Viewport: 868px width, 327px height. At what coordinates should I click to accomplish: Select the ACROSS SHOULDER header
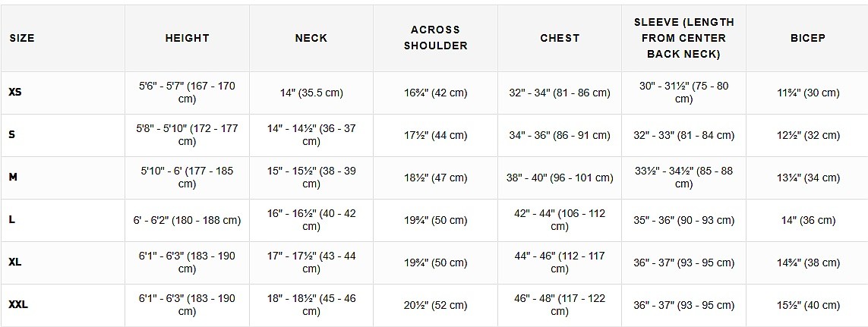click(436, 38)
